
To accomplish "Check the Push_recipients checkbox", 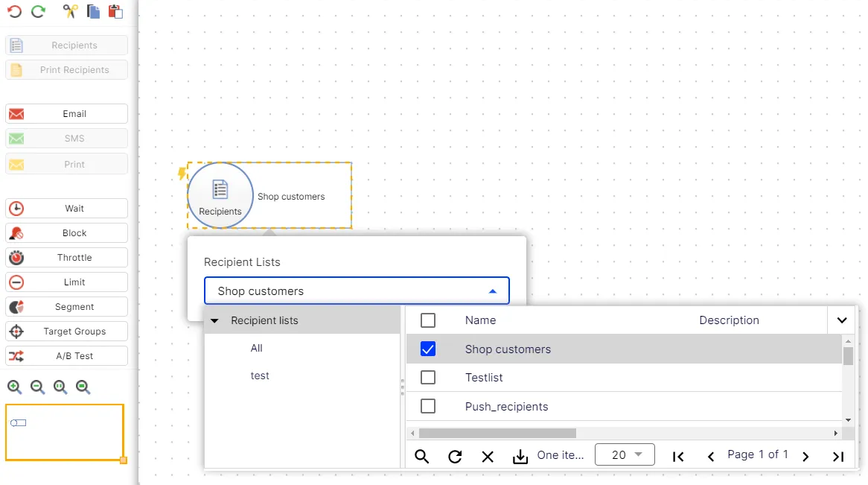I will (x=428, y=406).
